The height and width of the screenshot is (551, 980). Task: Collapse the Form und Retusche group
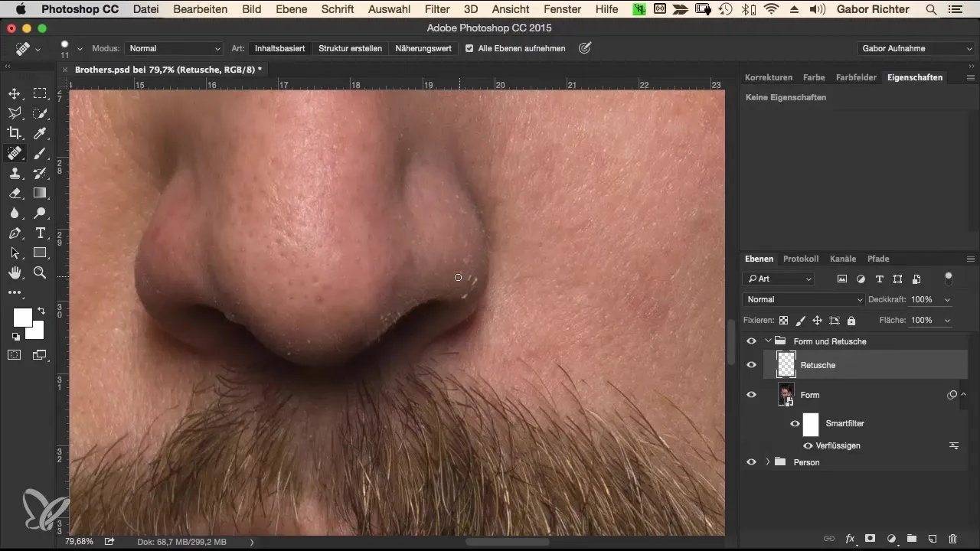[x=768, y=341]
